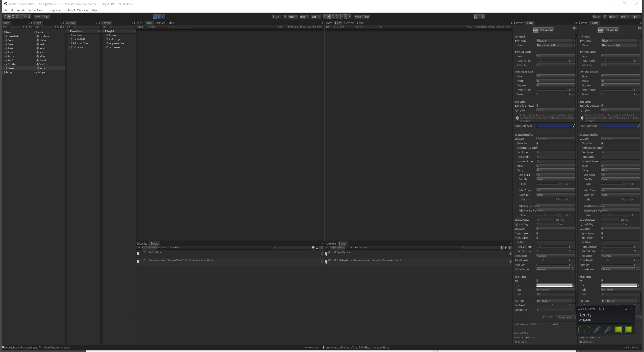Open the SteamVR hamburger menu
The image size is (644, 352).
coord(579,309)
